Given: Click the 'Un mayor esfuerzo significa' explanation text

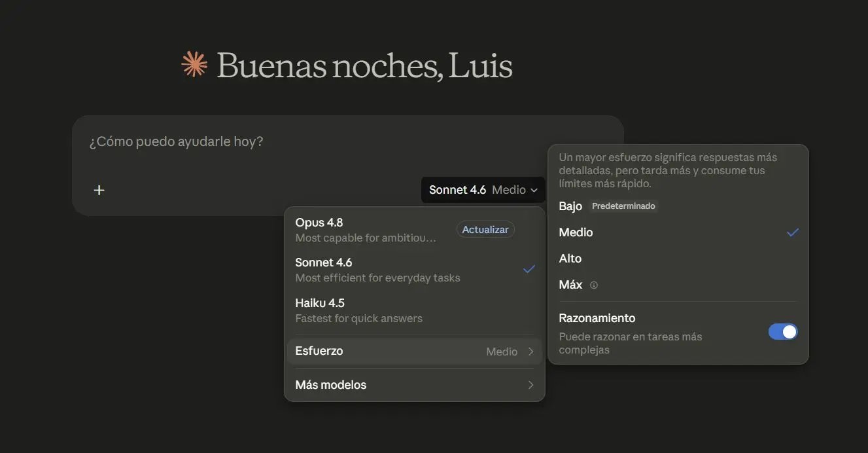Looking at the screenshot, I should (x=668, y=170).
